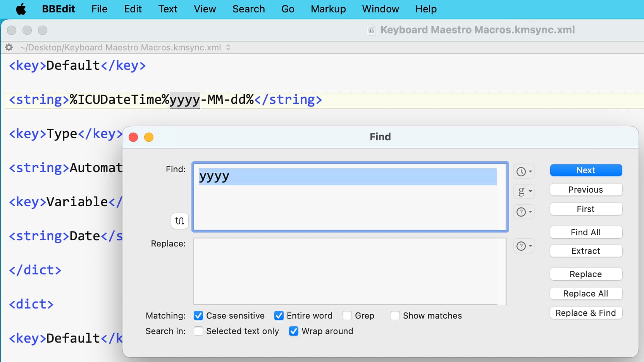The image size is (644, 362).
Task: Open the Find field help dropdown
Action: (x=524, y=212)
